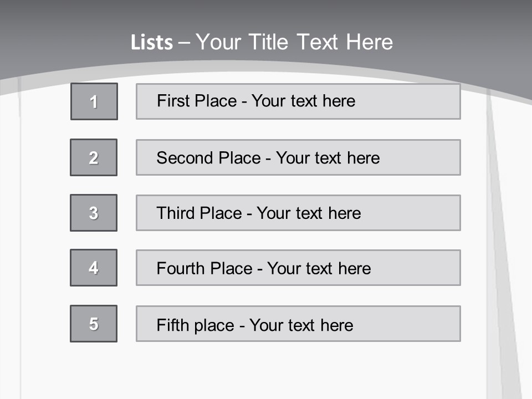Click the word 'Here' ending the slide title
The height and width of the screenshot is (399, 532).
[x=369, y=42]
